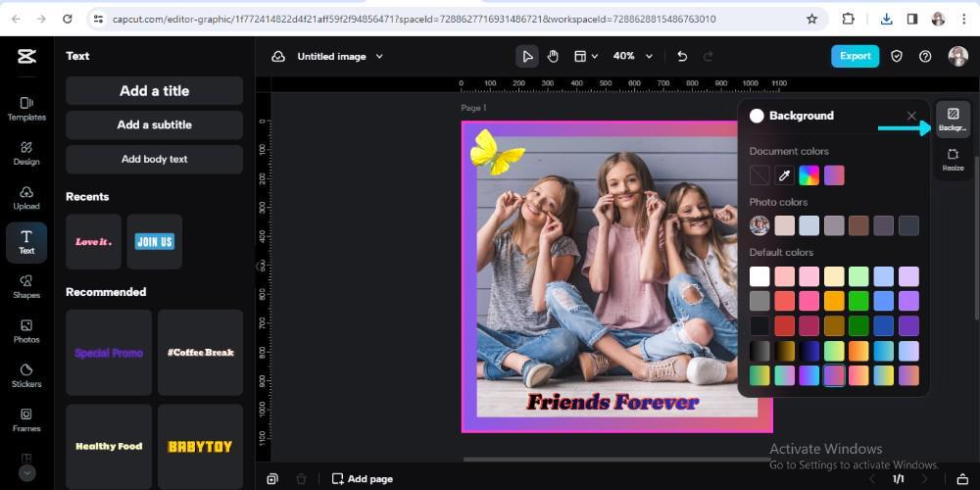
Task: Click Add a title button
Action: tap(155, 90)
